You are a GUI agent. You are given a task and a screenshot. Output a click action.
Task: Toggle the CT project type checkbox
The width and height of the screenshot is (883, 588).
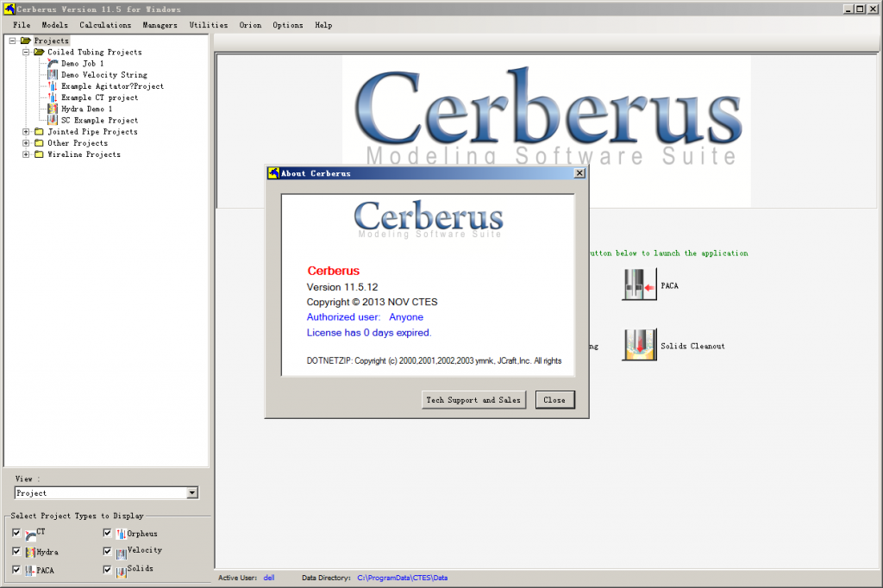tap(16, 532)
